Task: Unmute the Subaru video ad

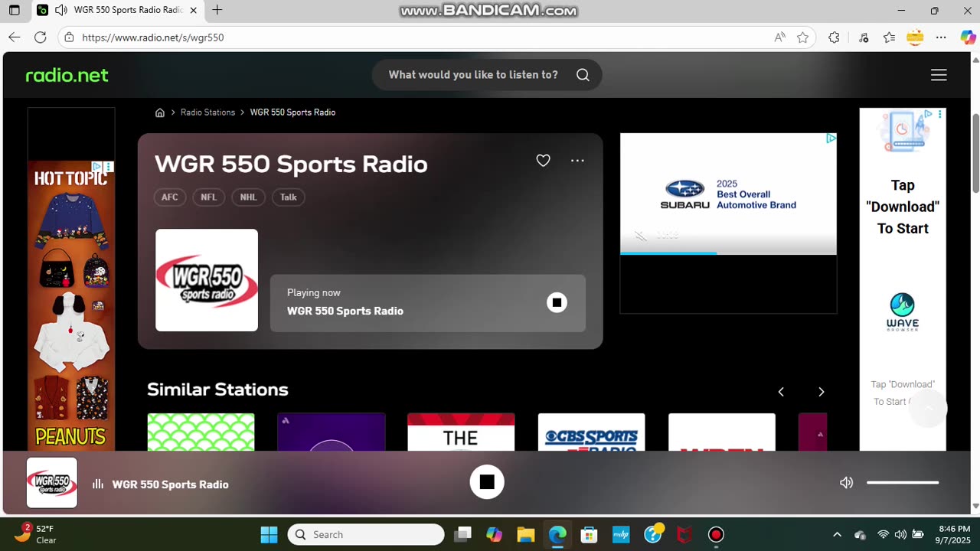Action: (640, 236)
